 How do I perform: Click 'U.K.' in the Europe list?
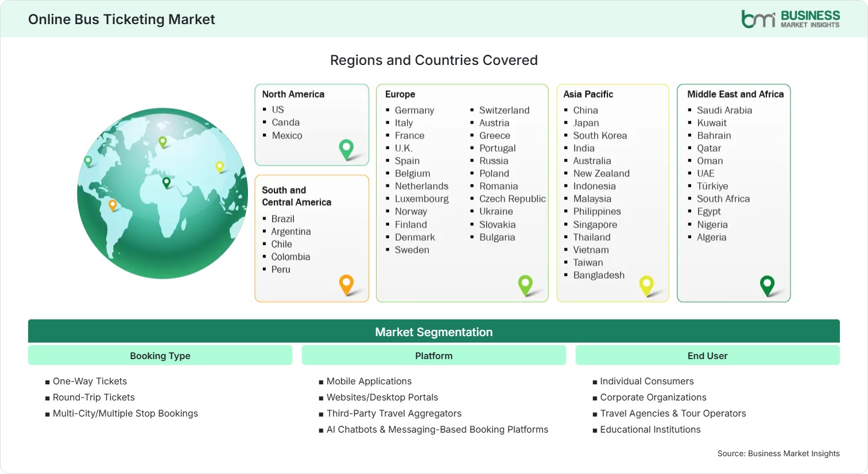[404, 148]
